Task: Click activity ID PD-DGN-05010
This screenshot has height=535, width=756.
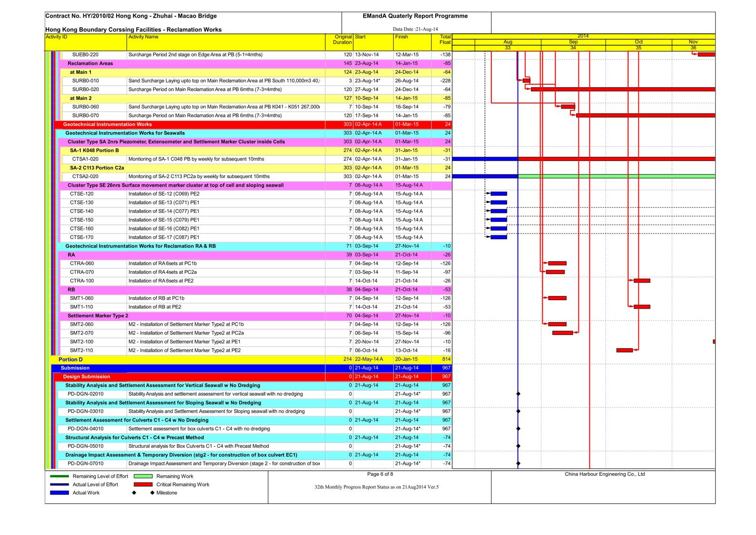Action: pos(85,446)
